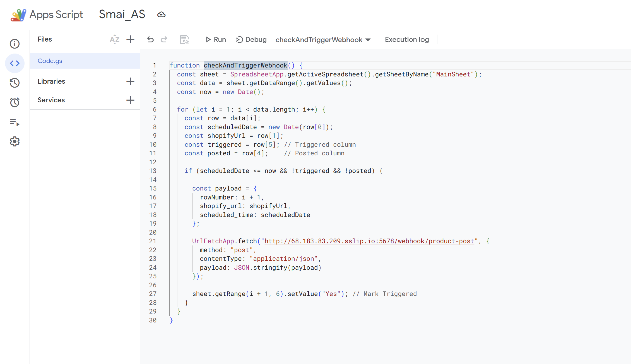This screenshot has height=364, width=631.
Task: Open the code Editor panel
Action: [x=15, y=63]
